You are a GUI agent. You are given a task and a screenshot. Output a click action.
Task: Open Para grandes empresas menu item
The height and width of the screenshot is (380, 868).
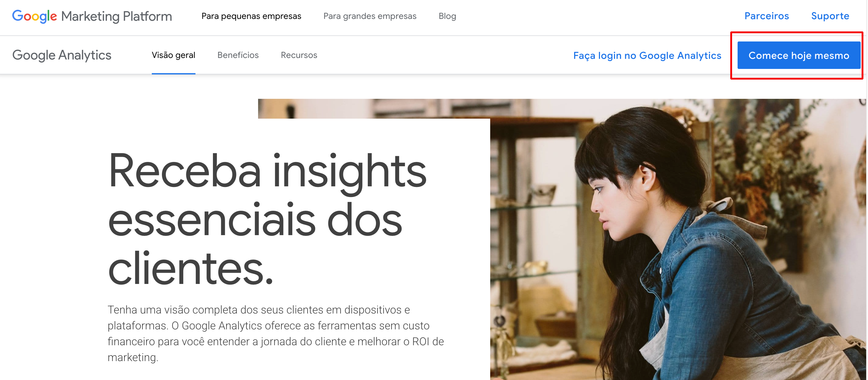coord(370,16)
